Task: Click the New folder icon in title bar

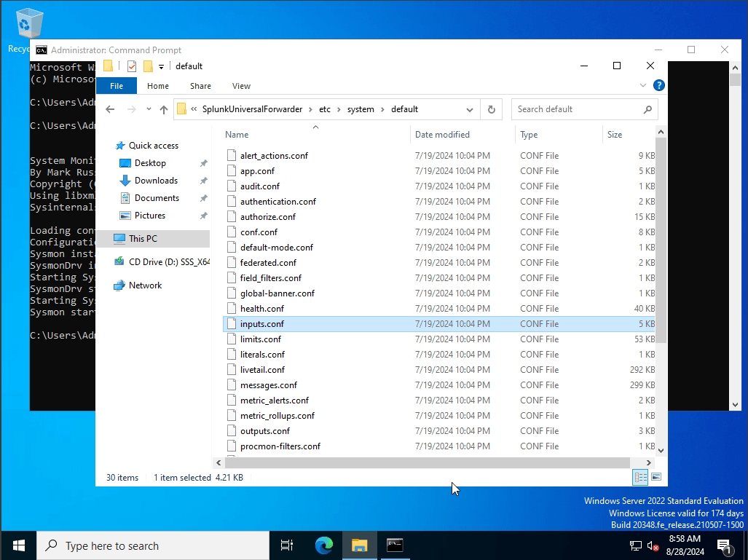Action: 148,66
